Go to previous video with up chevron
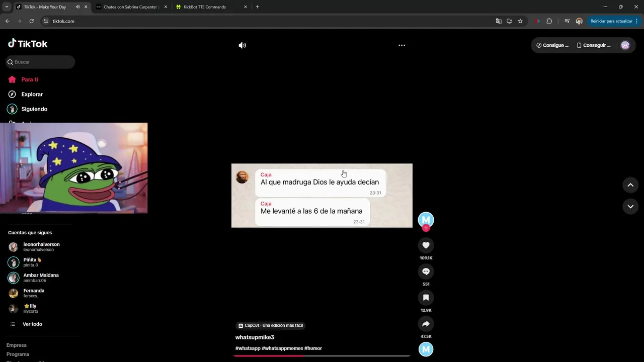The width and height of the screenshot is (644, 362). tap(630, 185)
